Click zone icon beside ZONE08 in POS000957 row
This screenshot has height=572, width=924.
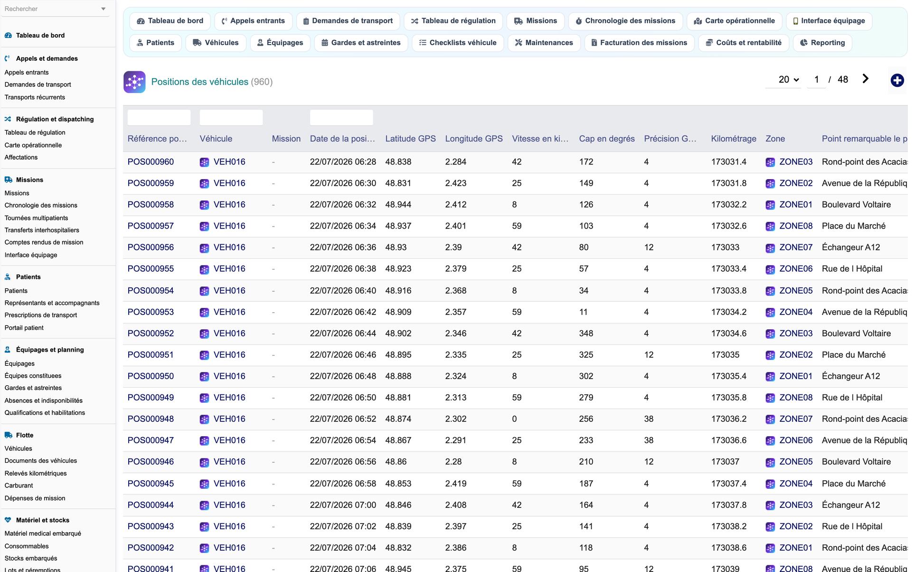click(x=770, y=227)
